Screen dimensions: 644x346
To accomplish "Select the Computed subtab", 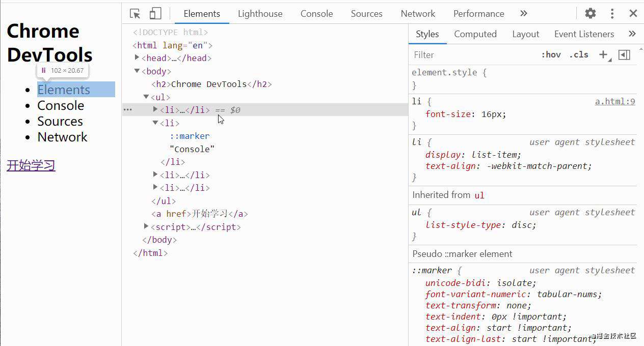I will click(x=475, y=34).
